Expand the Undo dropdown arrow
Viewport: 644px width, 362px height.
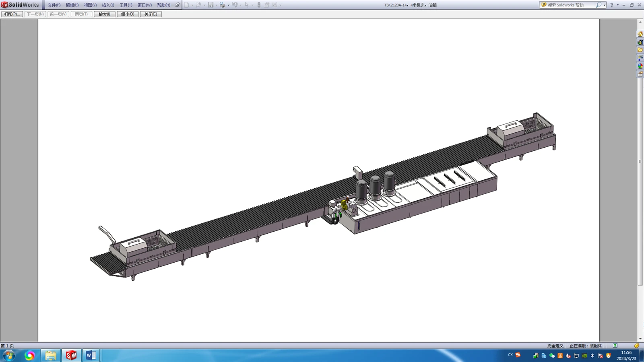tap(241, 5)
